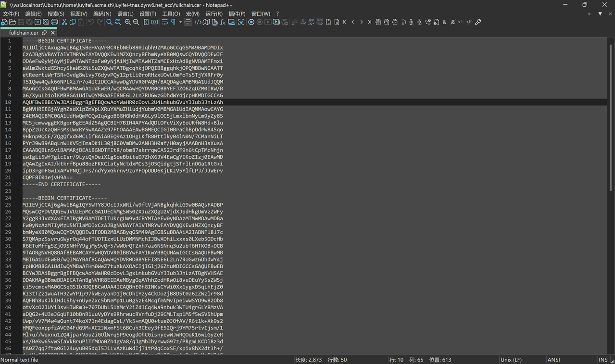This screenshot has width=615, height=364.
Task: Open the 宏(M) menu
Action: 193,14
